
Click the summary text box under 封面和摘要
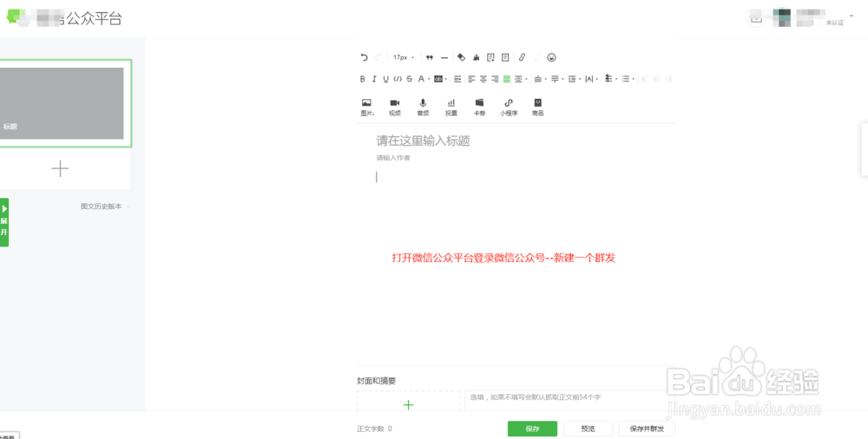pos(569,401)
